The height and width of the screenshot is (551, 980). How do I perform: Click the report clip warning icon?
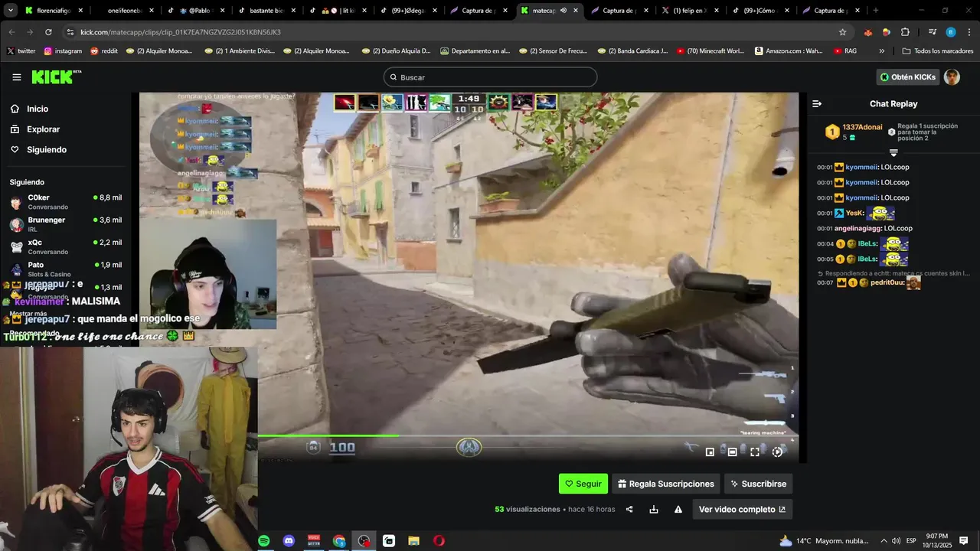pyautogui.click(x=678, y=509)
